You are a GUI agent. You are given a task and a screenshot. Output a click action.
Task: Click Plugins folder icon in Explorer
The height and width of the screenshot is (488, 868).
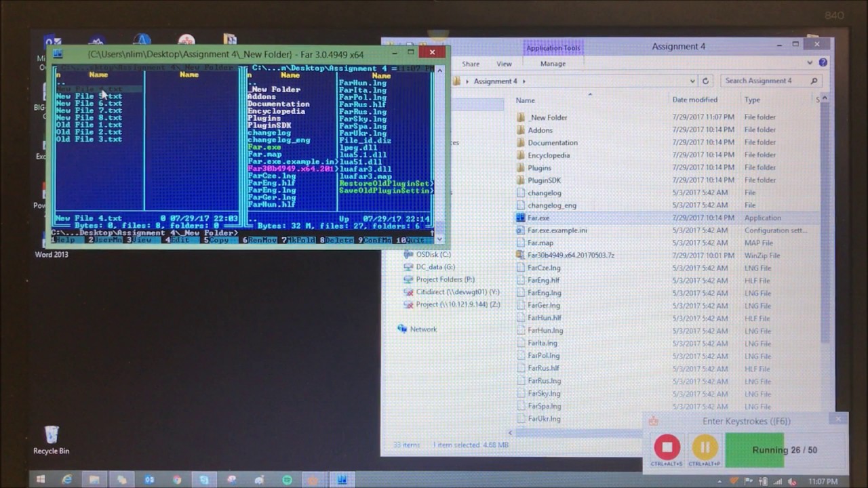pyautogui.click(x=521, y=167)
